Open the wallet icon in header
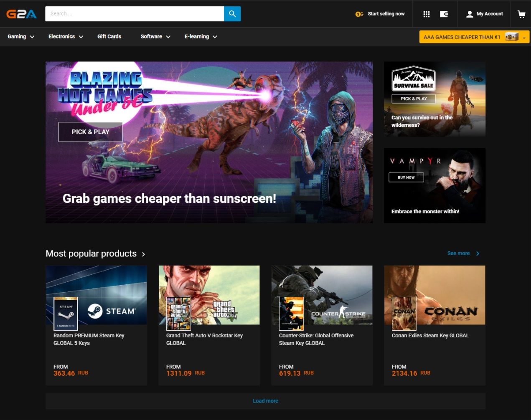The image size is (531, 420). click(x=444, y=14)
